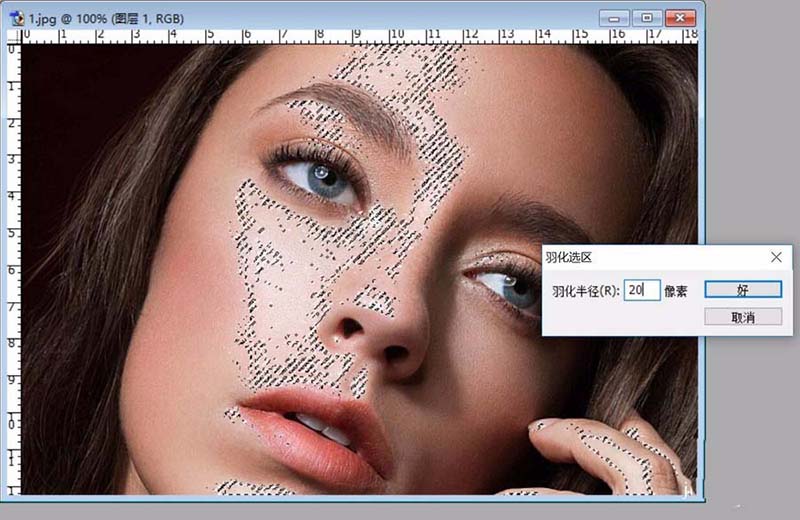
Task: Minimize the 1.jpg document window
Action: (x=615, y=18)
